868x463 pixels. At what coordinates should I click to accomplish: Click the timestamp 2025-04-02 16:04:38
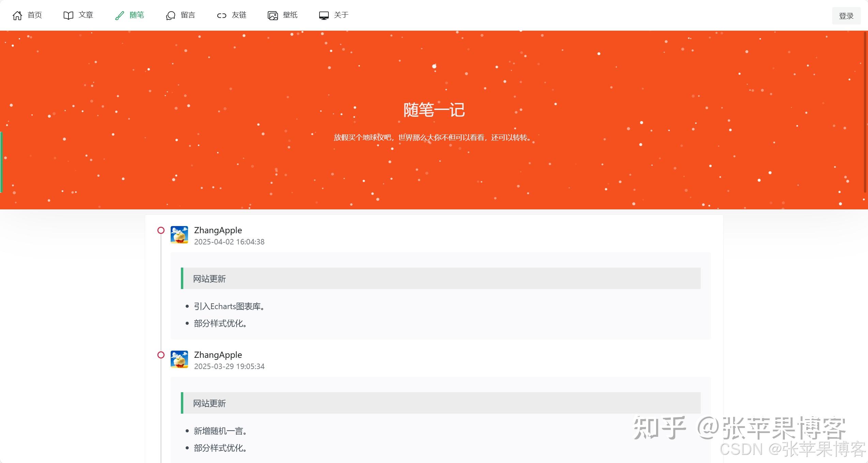[229, 242]
